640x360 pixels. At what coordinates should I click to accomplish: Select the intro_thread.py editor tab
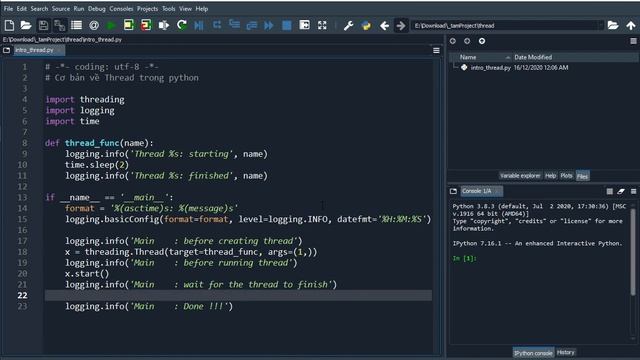click(38, 50)
